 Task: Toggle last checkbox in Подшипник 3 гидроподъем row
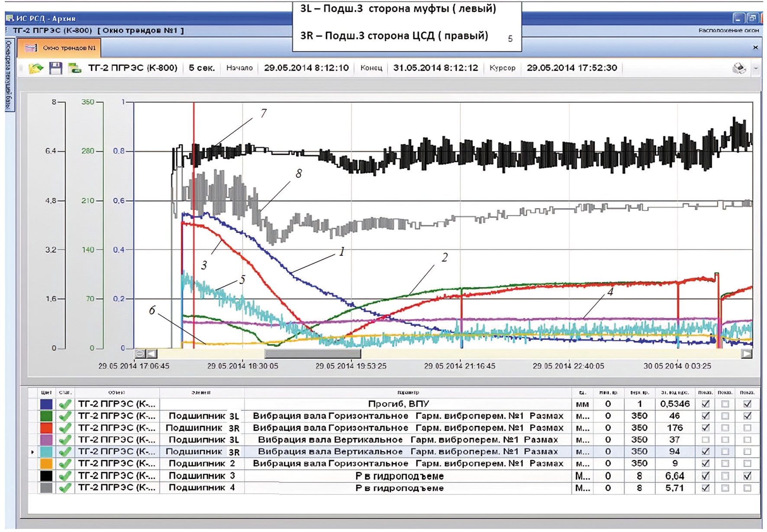click(x=747, y=476)
